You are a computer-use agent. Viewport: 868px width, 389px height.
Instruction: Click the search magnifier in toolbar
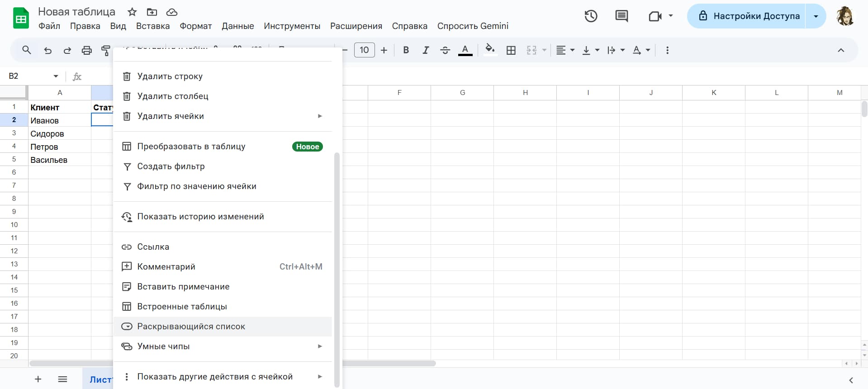pos(27,50)
